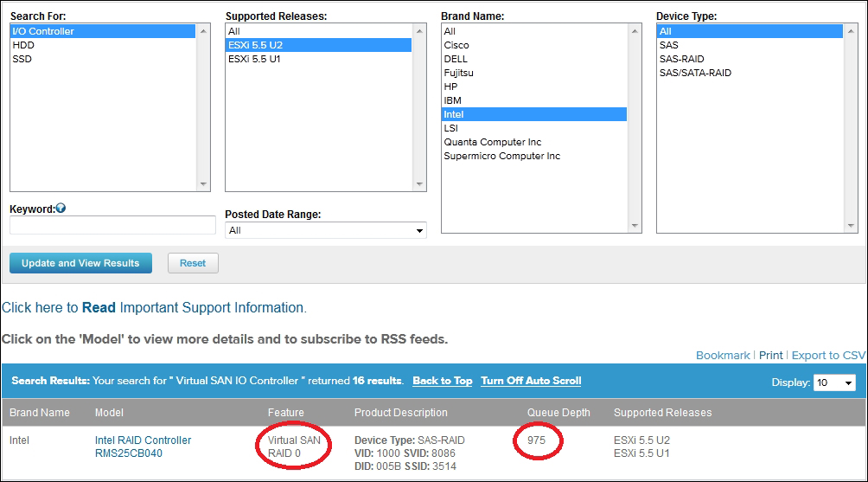Select All in Device Type list

tap(750, 31)
